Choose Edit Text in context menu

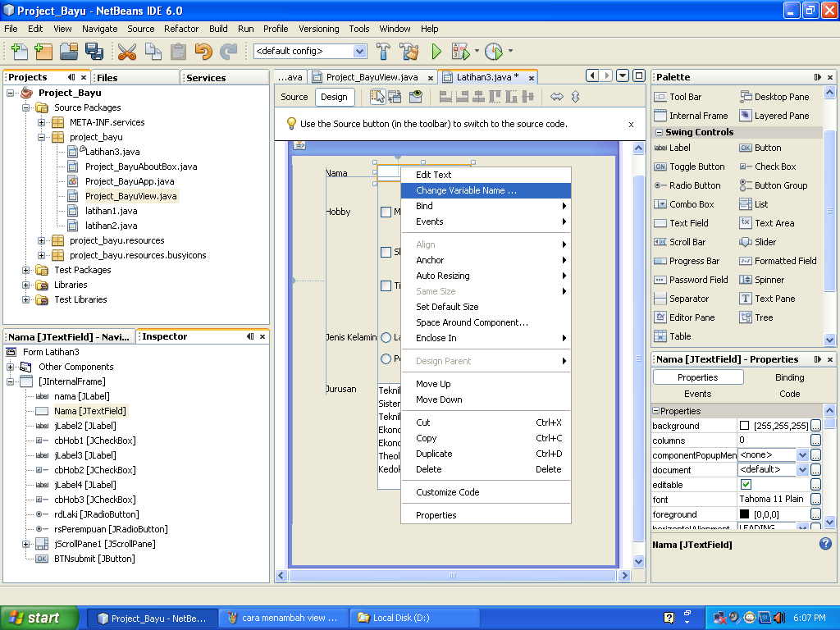point(486,175)
